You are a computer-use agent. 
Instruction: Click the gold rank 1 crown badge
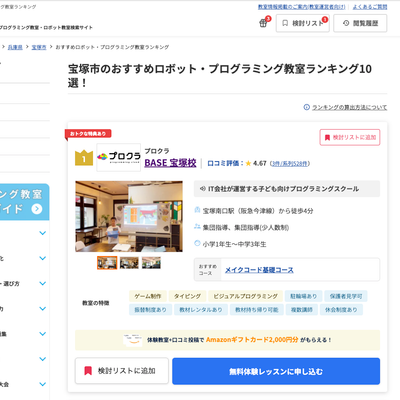pos(84,158)
